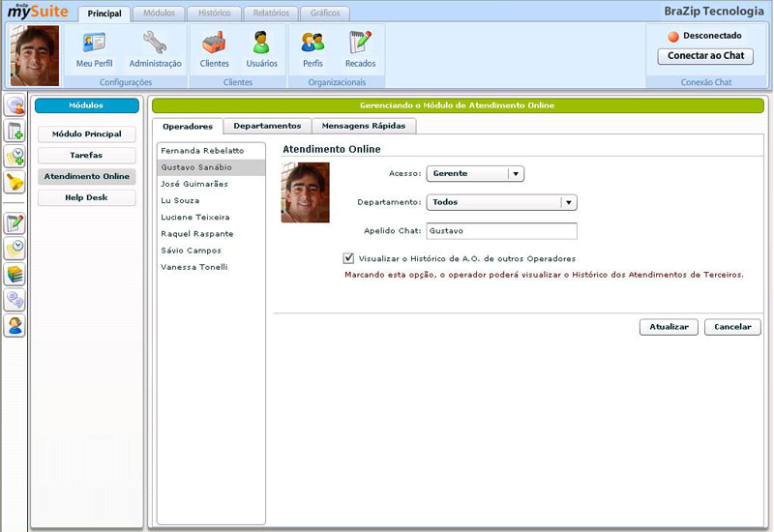
Task: Switch to the Departamentos tab
Action: tap(267, 126)
